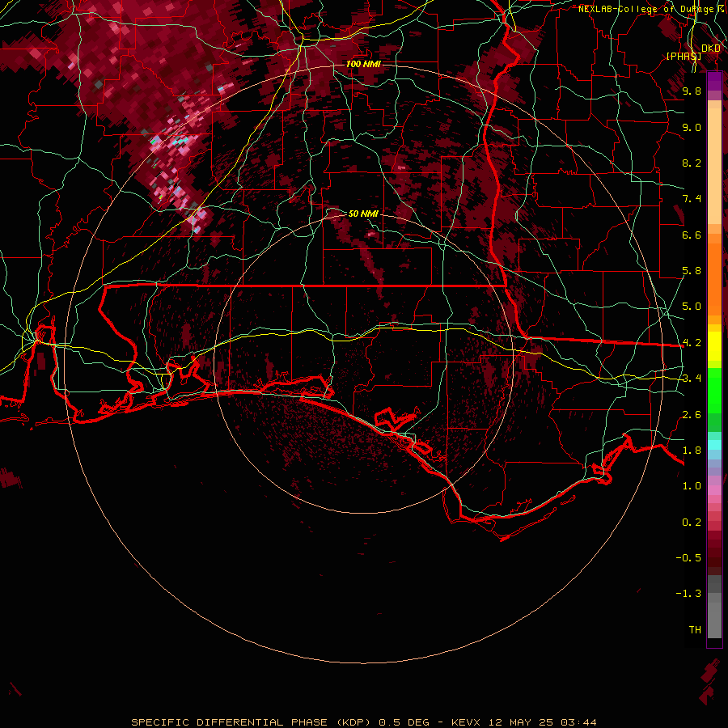This screenshot has width=728, height=728.
Task: Click the 03:44 timestamp
Action: pyautogui.click(x=578, y=722)
